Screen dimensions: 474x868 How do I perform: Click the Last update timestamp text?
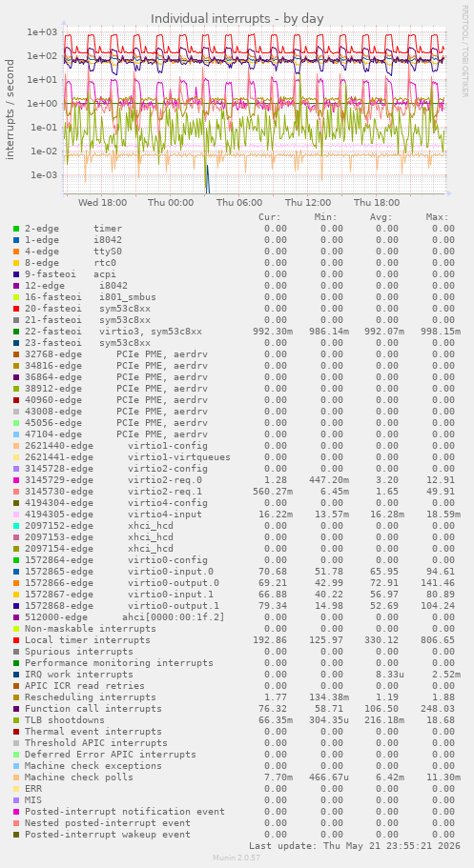[x=354, y=845]
